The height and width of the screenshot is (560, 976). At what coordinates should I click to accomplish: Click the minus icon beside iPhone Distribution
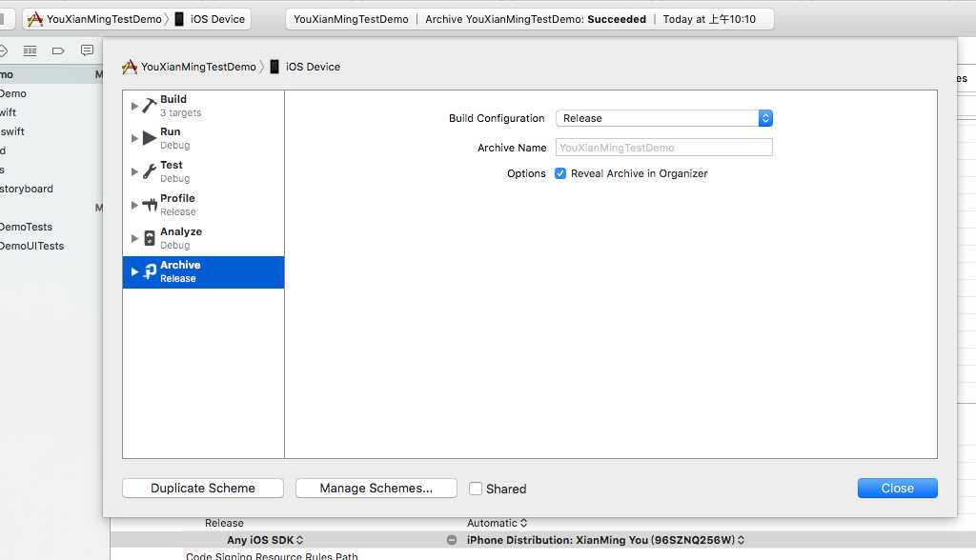[452, 540]
